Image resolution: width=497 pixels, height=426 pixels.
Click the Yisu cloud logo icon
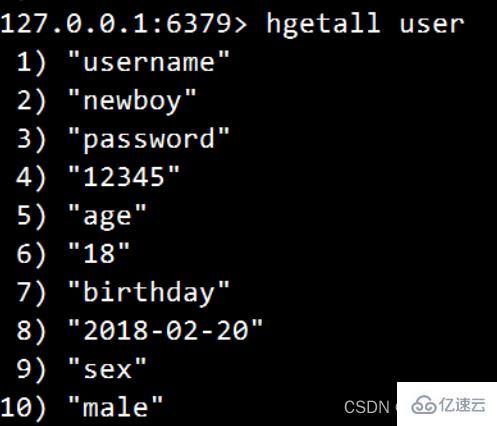(x=424, y=405)
